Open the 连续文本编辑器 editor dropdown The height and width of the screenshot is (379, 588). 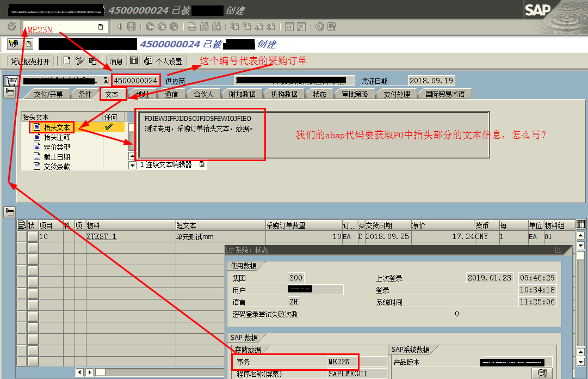[x=202, y=164]
